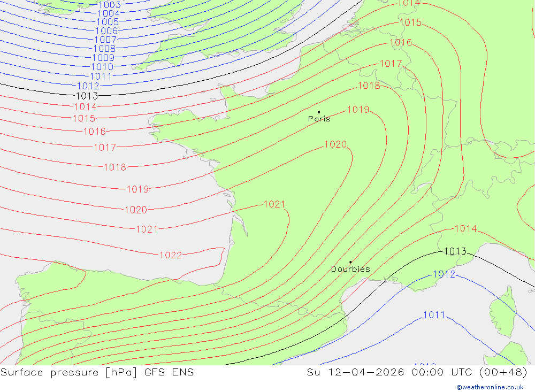Click the weatheronline.co.uk copyright text
The width and height of the screenshot is (535, 392).
490,387
